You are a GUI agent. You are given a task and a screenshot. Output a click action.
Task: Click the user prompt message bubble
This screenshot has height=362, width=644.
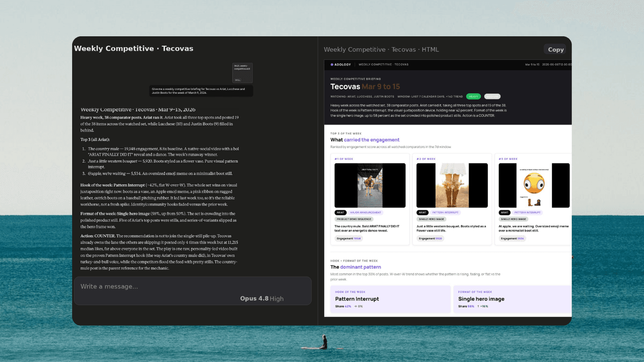coord(201,91)
